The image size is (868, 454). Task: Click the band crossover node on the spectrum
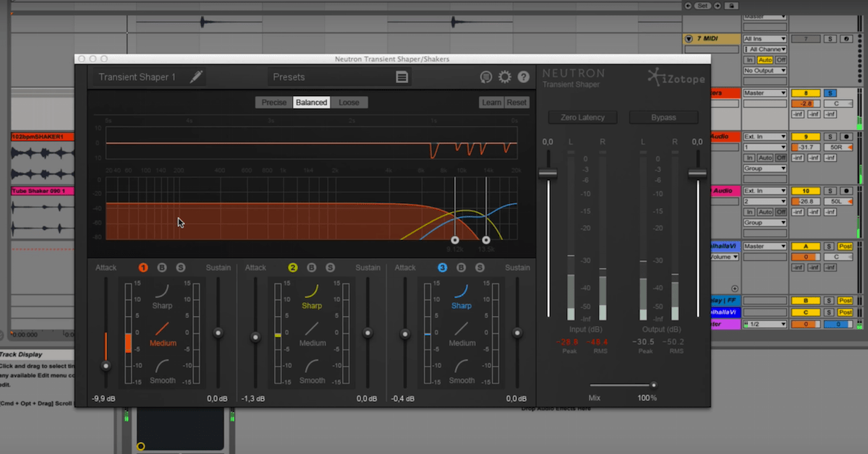454,239
